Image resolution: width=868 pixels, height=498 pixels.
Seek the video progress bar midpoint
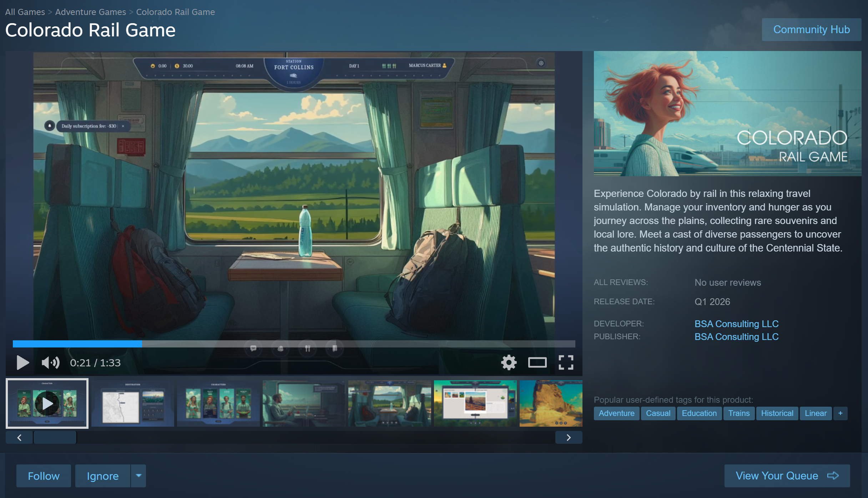294,344
